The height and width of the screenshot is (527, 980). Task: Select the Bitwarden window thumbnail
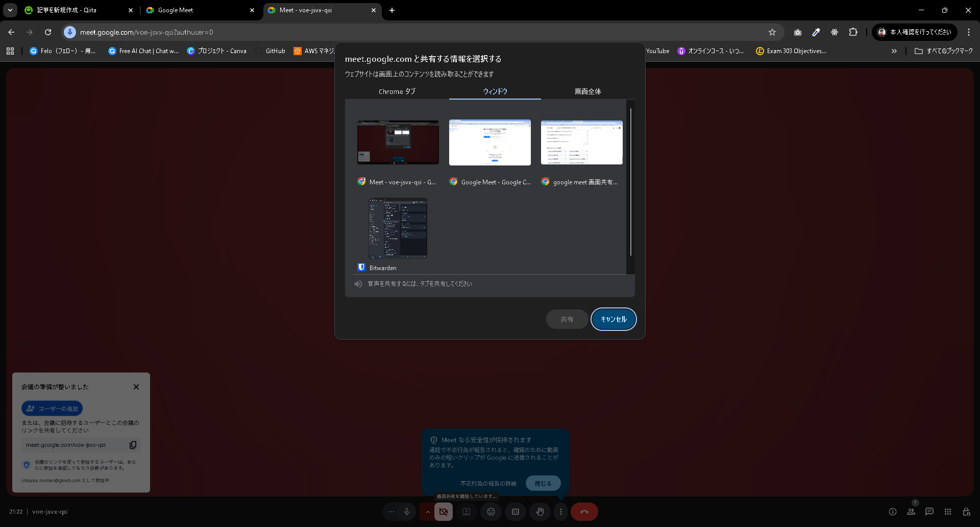398,228
